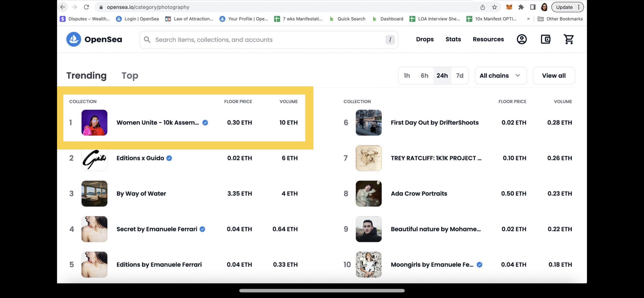Open the MetaMask fox extension
This screenshot has height=298, width=644.
point(509,7)
